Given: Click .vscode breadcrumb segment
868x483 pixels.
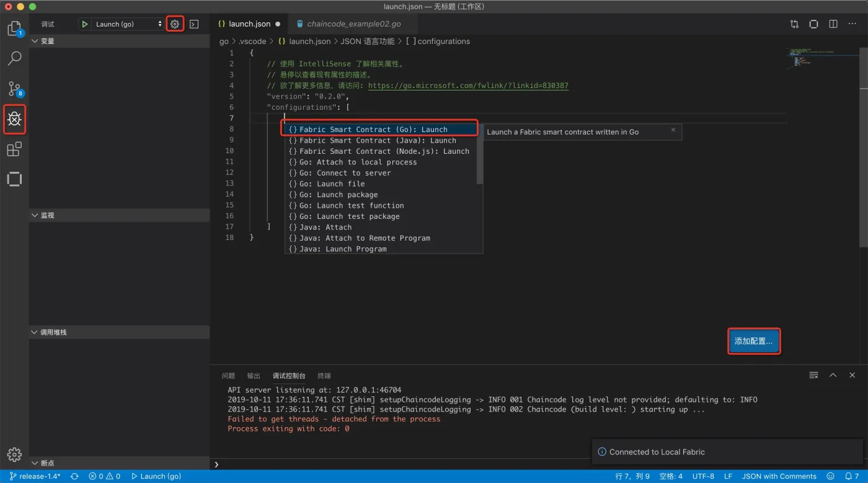Looking at the screenshot, I should point(252,42).
